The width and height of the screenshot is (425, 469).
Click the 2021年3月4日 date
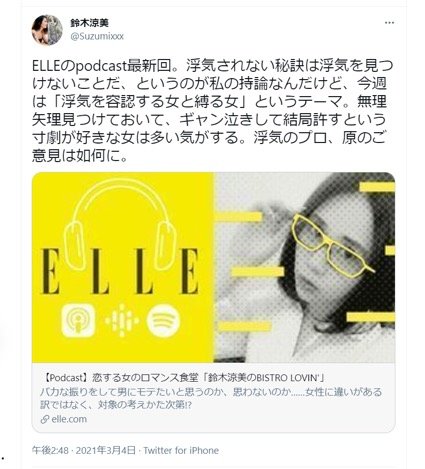click(x=106, y=451)
